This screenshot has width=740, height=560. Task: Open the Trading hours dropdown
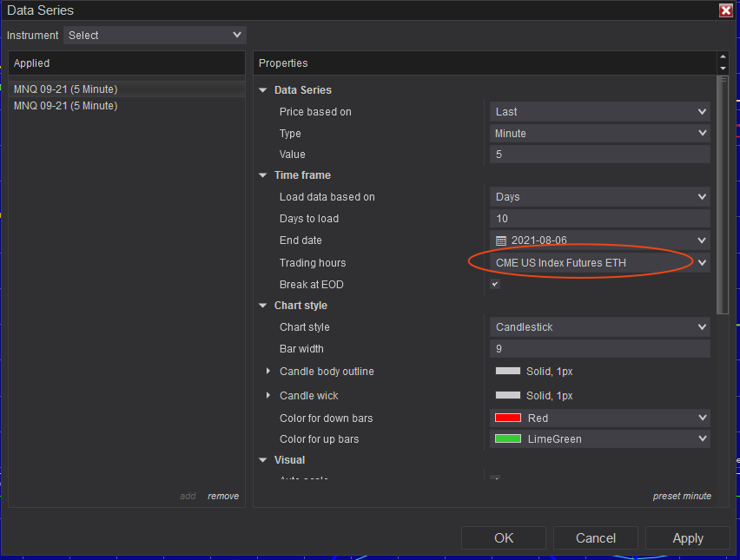pyautogui.click(x=600, y=263)
